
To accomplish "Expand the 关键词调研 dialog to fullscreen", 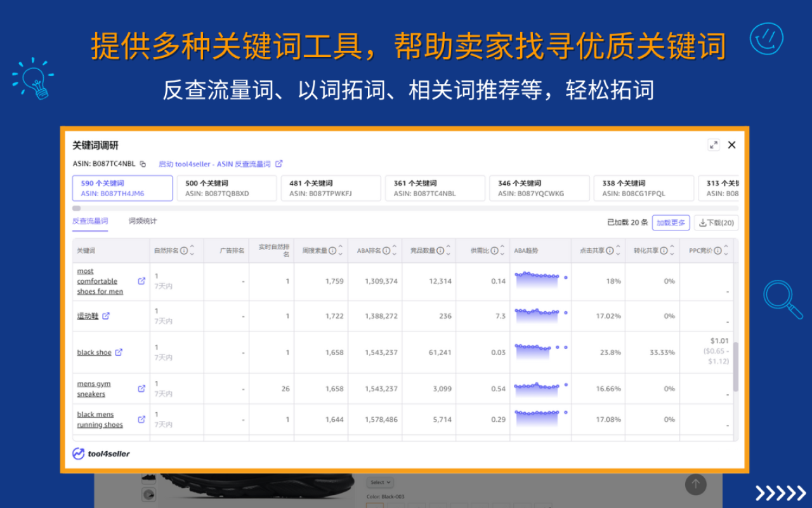I will 713,145.
